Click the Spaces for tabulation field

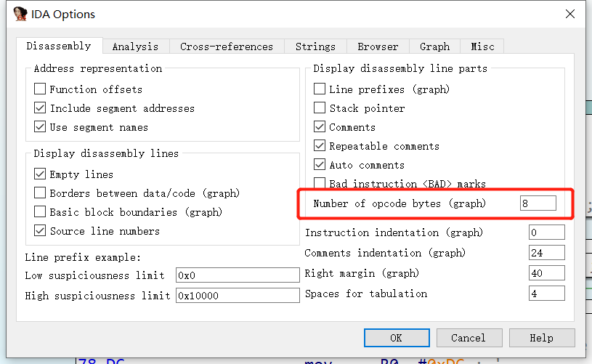(x=547, y=294)
